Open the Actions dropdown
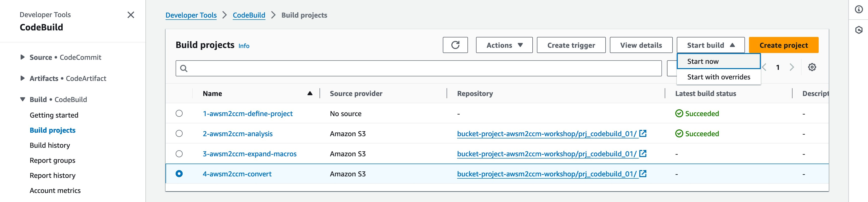This screenshot has width=868, height=202. click(504, 45)
